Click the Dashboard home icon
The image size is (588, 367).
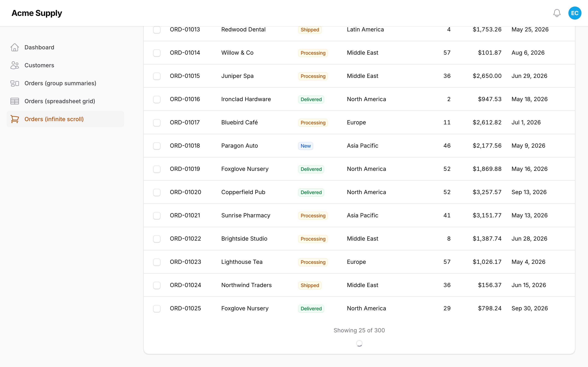click(14, 47)
